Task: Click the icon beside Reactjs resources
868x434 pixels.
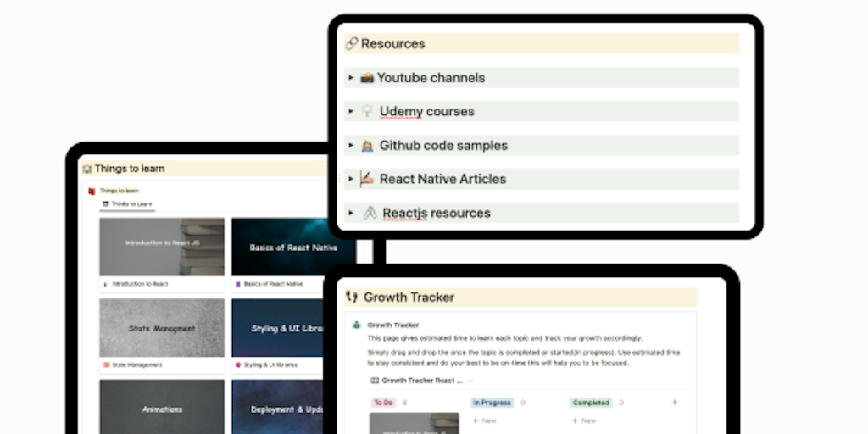Action: click(370, 213)
